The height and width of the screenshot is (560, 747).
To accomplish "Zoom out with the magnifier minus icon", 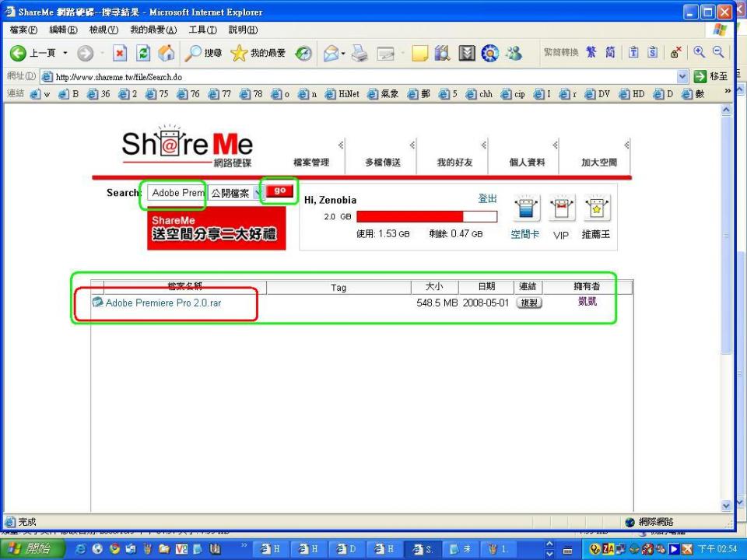I will point(718,52).
